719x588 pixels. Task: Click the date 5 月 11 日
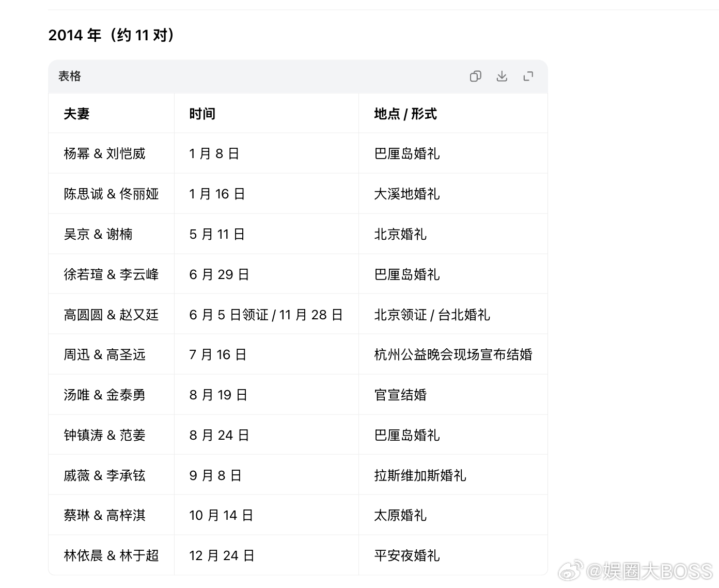[217, 234]
